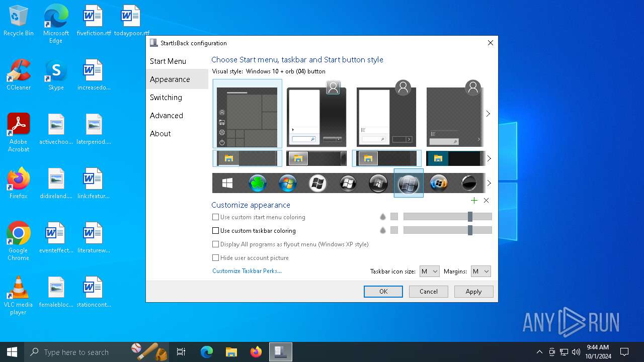644x362 pixels.
Task: Select the dark glass orb beside highlighted orb
Action: point(378,184)
